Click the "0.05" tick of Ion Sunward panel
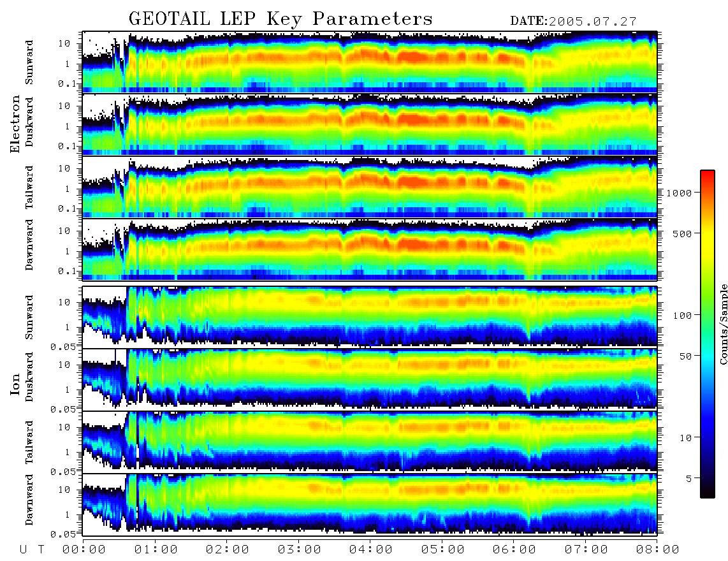 tap(63, 346)
